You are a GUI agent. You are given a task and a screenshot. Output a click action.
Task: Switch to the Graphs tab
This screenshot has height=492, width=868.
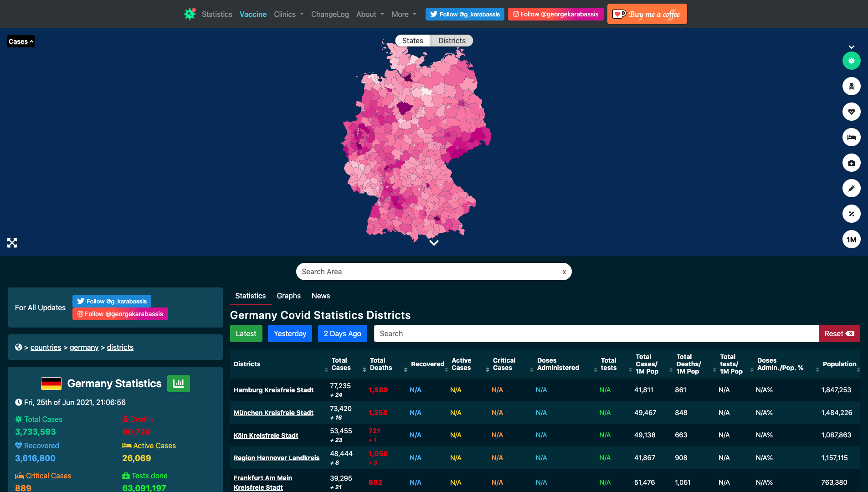tap(288, 296)
